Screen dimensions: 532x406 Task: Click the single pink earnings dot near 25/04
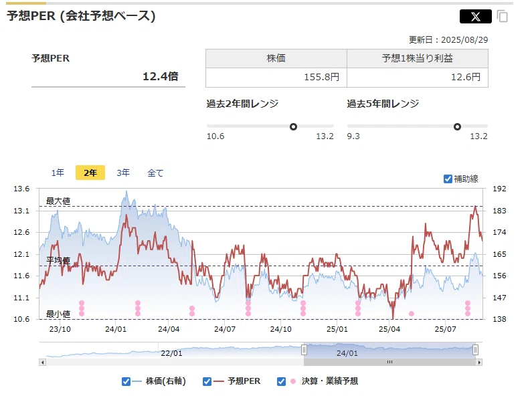point(412,314)
